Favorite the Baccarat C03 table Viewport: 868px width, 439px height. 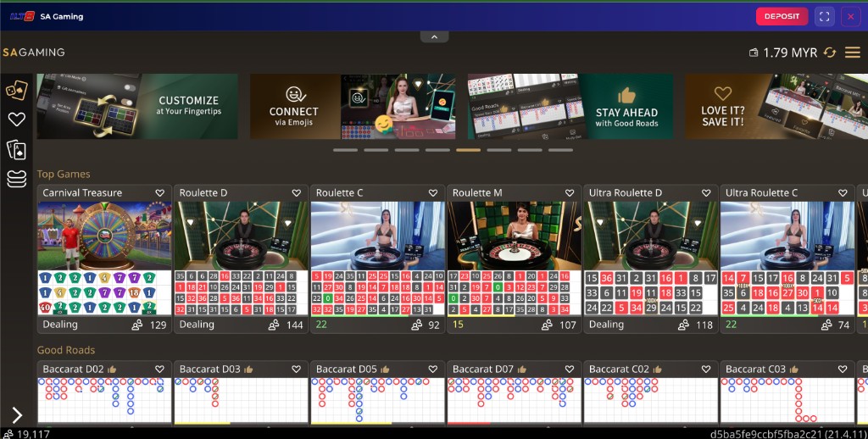[x=843, y=369]
